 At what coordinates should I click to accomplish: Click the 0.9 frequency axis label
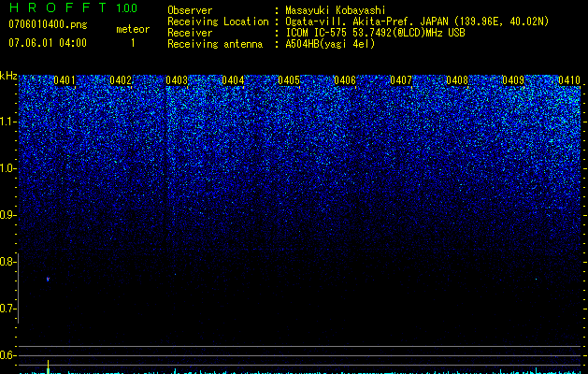[x=7, y=215]
